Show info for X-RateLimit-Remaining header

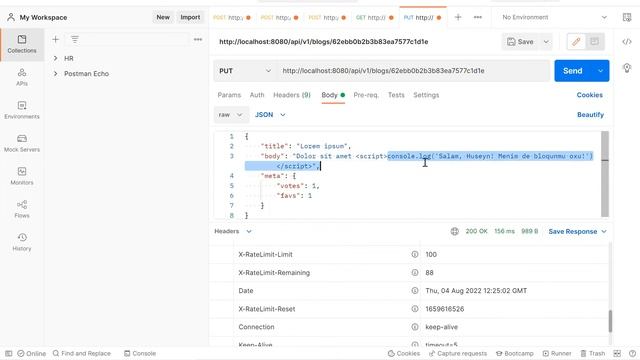[415, 273]
